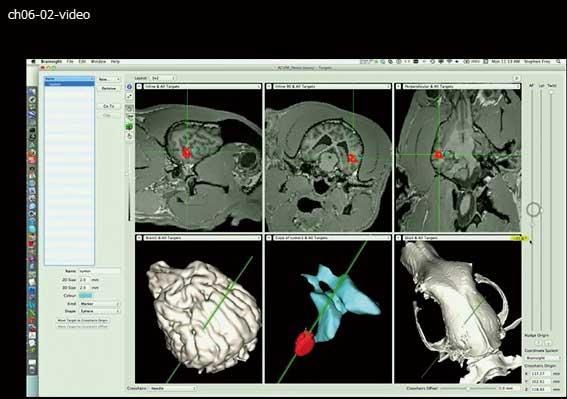Click the Wi-Fi status icon in menu bar
The height and width of the screenshot is (399, 567).
[449, 62]
